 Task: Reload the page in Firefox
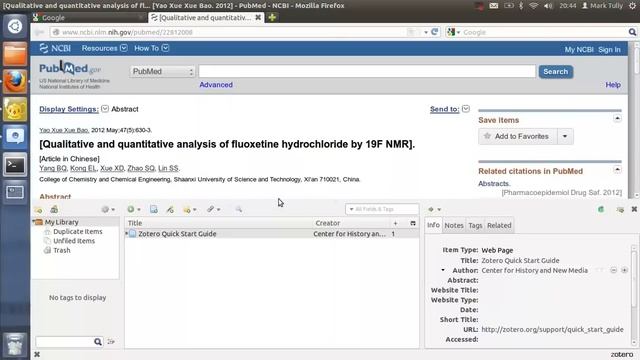(435, 32)
